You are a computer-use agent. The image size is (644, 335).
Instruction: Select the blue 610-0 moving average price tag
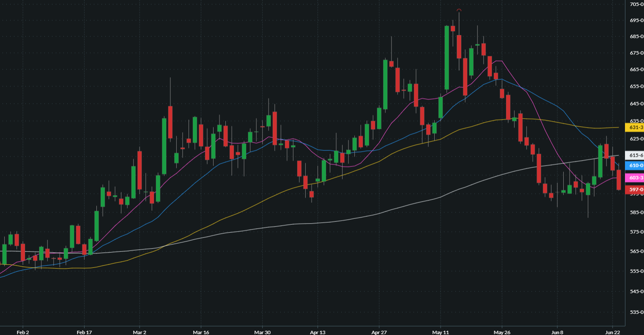634,166
